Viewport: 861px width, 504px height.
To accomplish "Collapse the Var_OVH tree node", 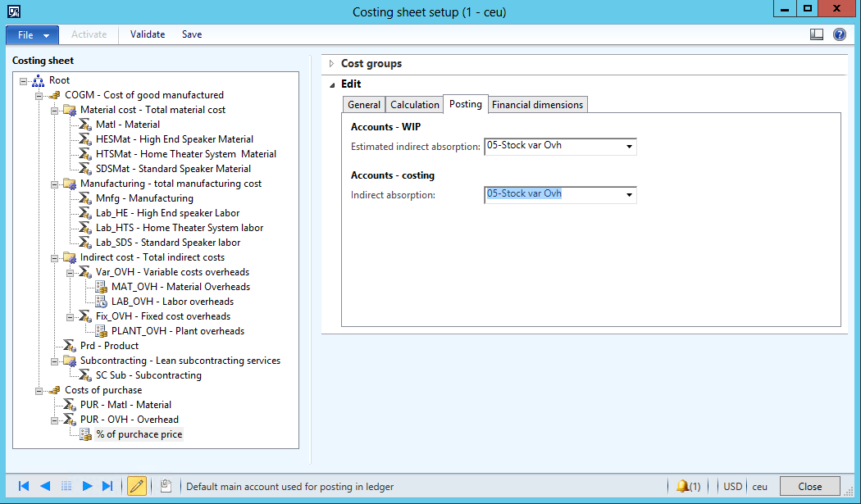I will 71,272.
